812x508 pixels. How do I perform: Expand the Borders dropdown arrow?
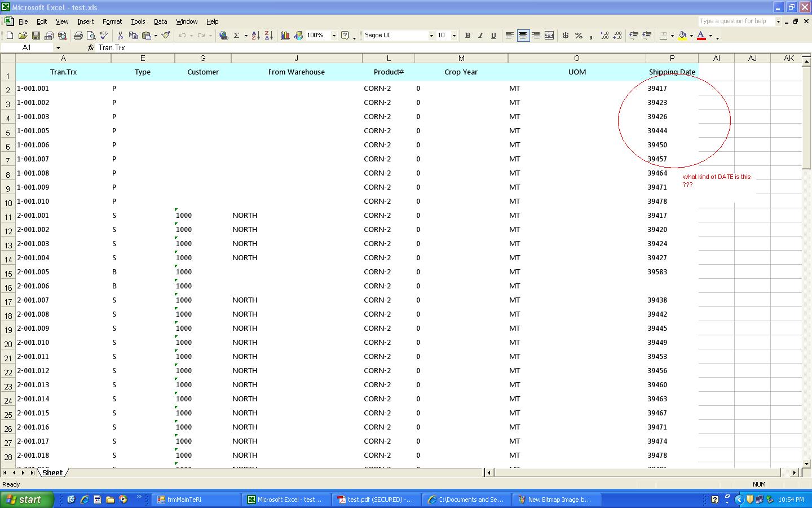click(672, 36)
